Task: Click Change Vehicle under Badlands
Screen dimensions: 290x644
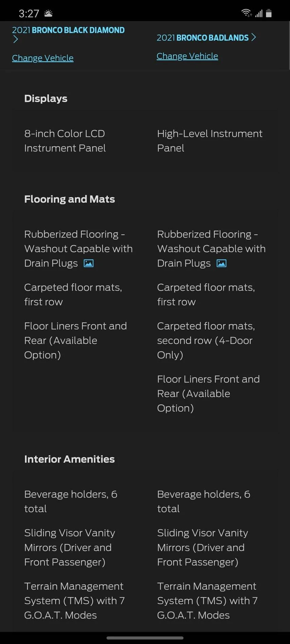Action: 187,56
